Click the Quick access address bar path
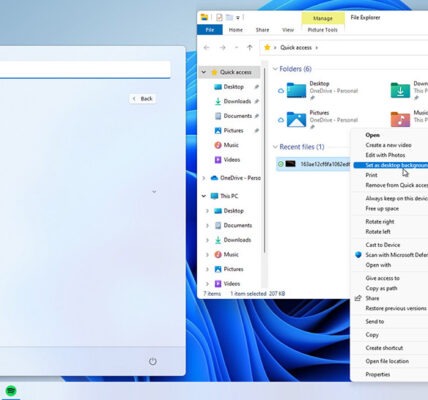The image size is (428, 400). [296, 48]
